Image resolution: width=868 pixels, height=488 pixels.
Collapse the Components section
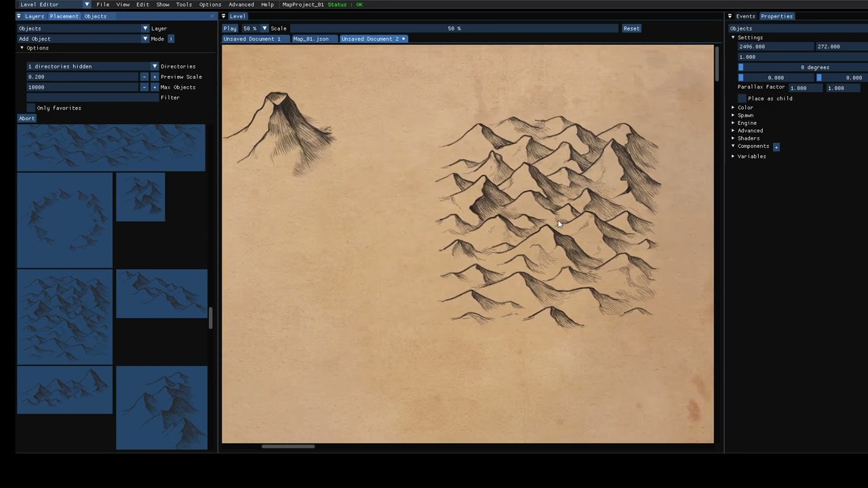point(733,146)
